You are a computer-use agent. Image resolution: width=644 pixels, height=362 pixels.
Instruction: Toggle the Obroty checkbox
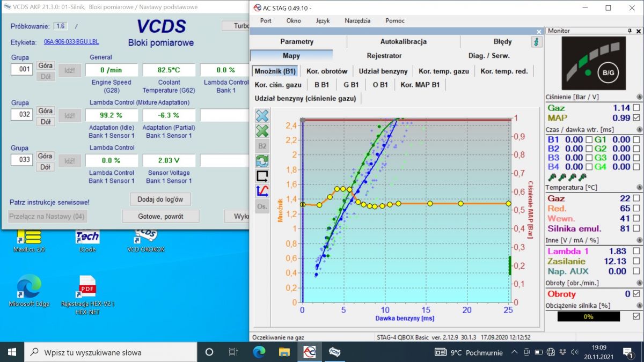click(x=636, y=293)
